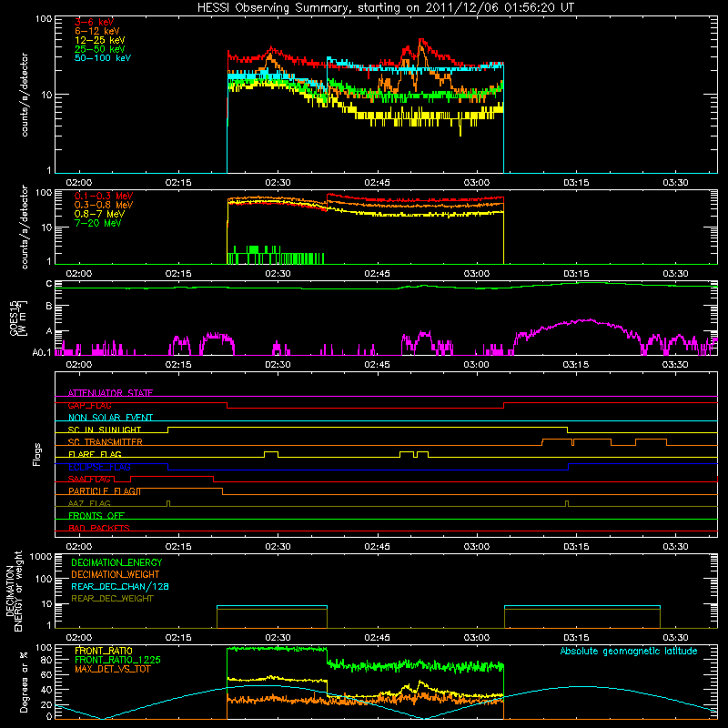The width and height of the screenshot is (728, 728).
Task: Select the 03:15 tick under the GOES plot
Action: (x=576, y=365)
